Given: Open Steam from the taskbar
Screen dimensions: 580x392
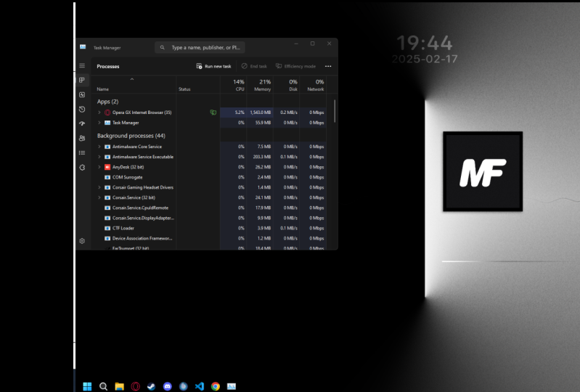Looking at the screenshot, I should coord(151,386).
